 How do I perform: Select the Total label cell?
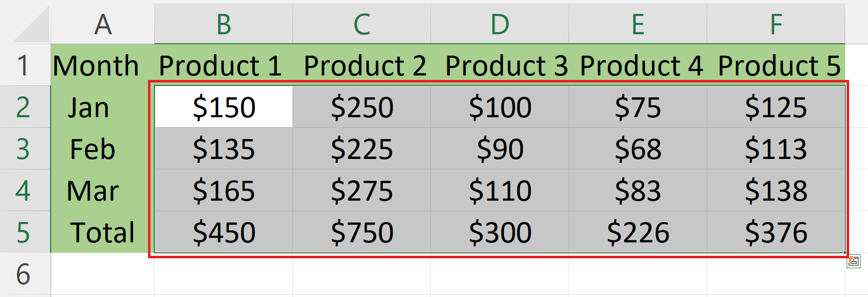[103, 232]
